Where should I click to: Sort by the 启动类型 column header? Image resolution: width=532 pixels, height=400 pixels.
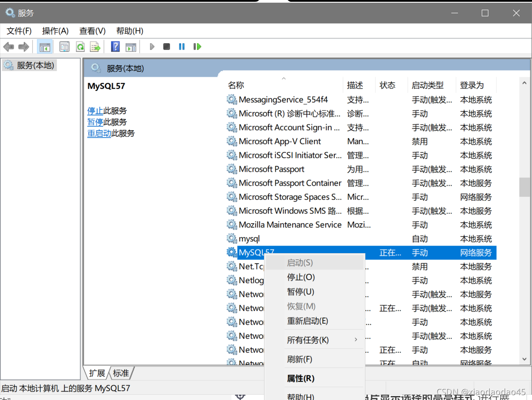click(x=432, y=85)
